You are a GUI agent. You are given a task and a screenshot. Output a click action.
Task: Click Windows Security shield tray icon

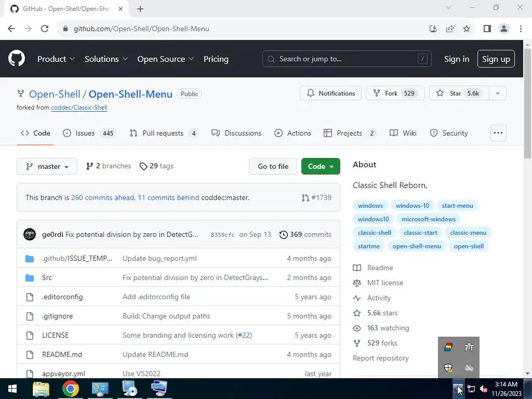(x=448, y=368)
